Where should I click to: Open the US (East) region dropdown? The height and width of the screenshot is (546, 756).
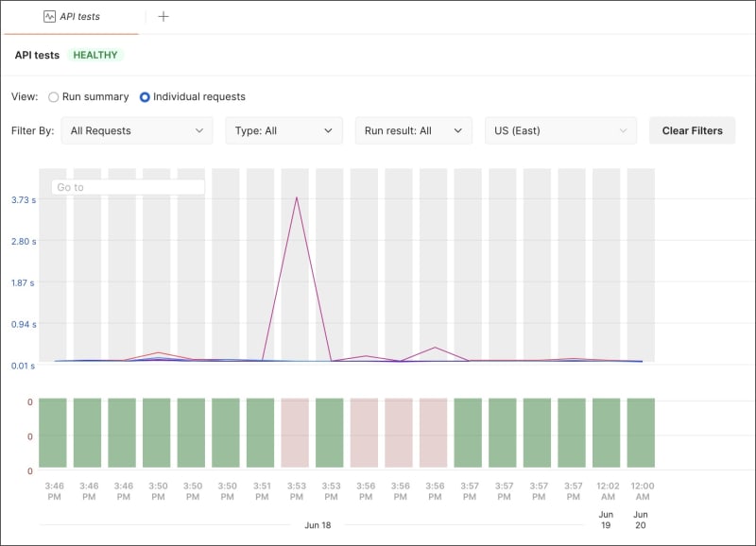tap(560, 130)
